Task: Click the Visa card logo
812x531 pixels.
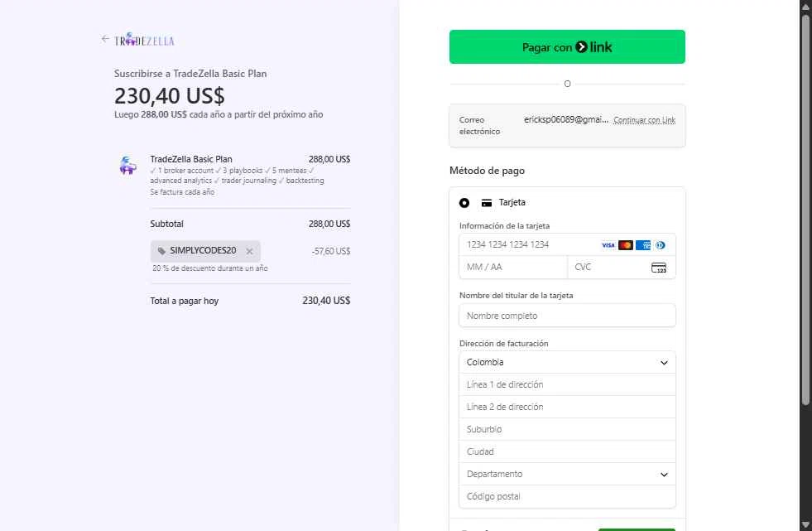Action: [608, 245]
